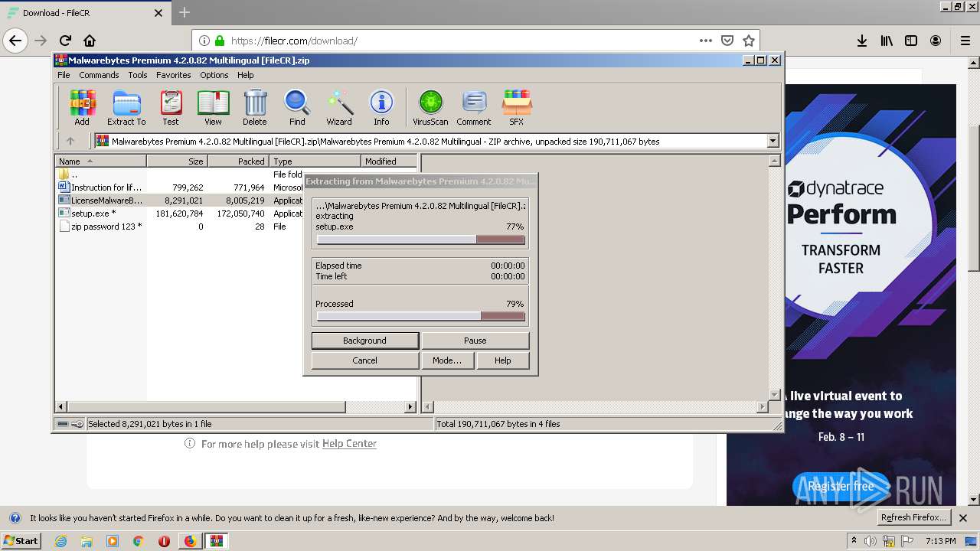Click the View file icon

click(x=213, y=107)
